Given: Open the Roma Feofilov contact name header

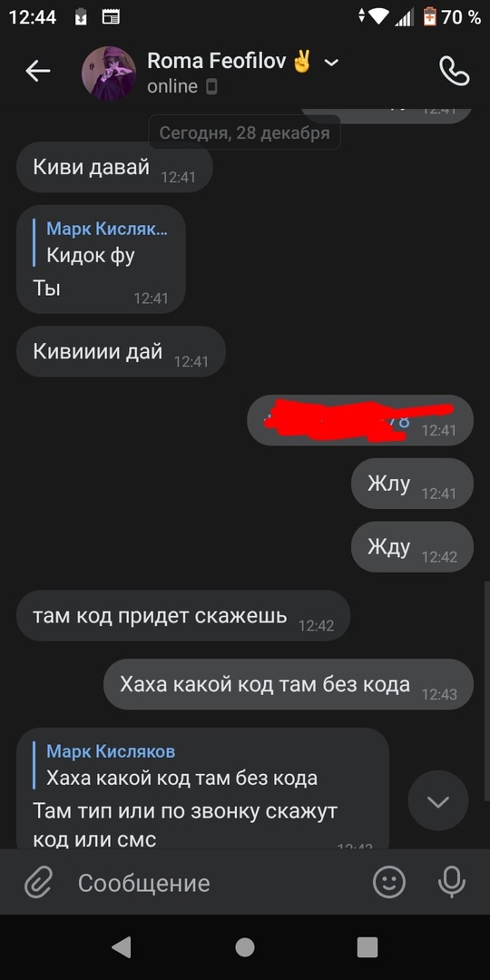Looking at the screenshot, I should point(216,62).
